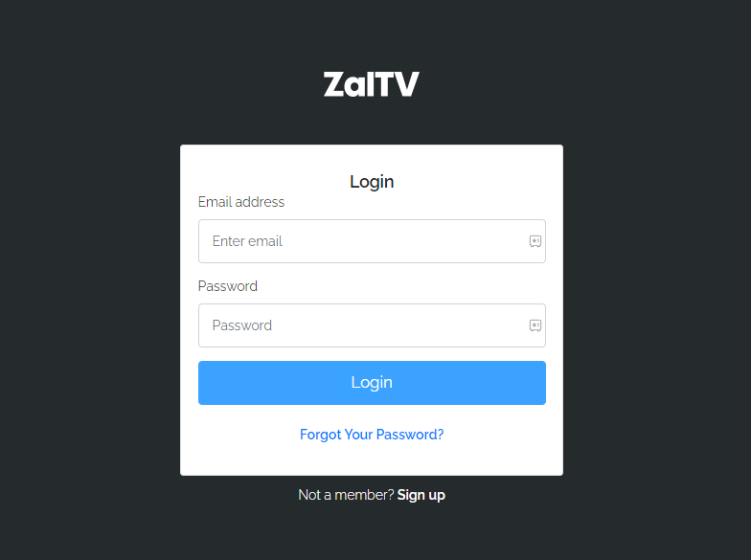The height and width of the screenshot is (560, 751).
Task: Click the word Password? in blue link
Action: click(x=410, y=435)
